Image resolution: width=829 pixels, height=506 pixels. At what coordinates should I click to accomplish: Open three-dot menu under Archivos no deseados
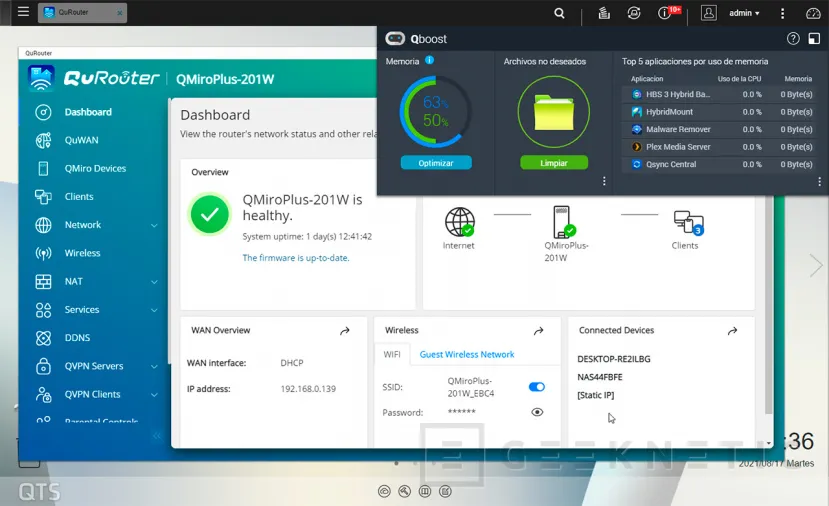(x=604, y=181)
